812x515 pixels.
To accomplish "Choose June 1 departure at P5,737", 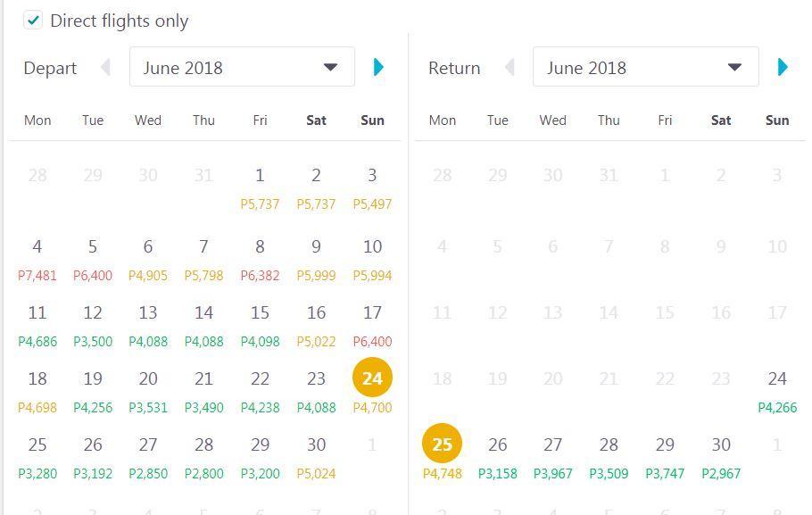I will (x=260, y=186).
